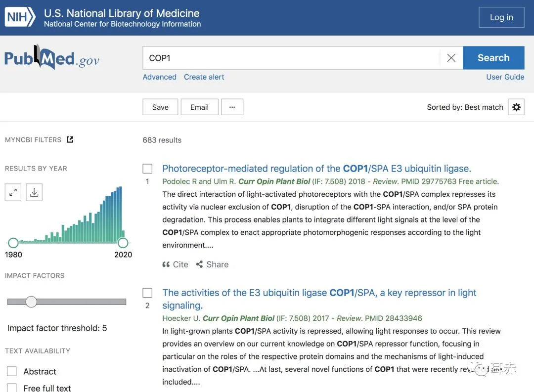Share the first search result
Screen dimensions: 534x392
pos(212,264)
